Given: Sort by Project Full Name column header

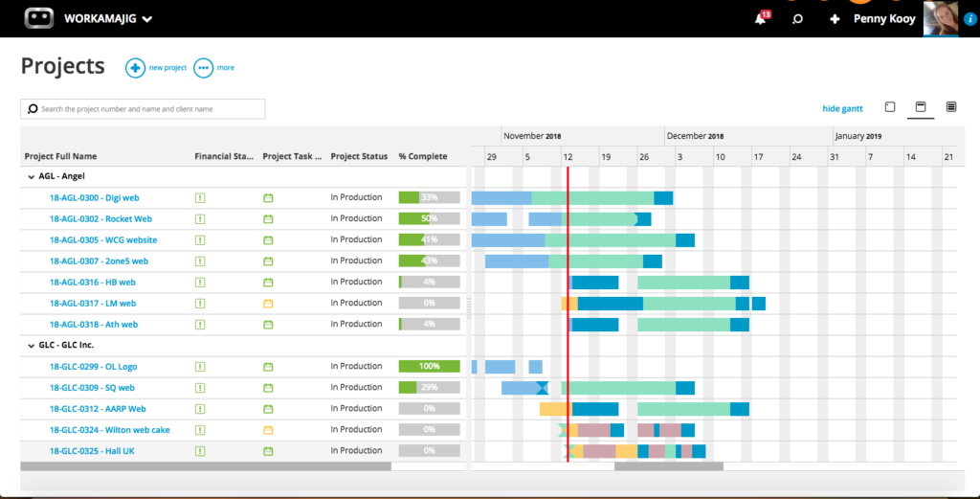Looking at the screenshot, I should [x=60, y=156].
